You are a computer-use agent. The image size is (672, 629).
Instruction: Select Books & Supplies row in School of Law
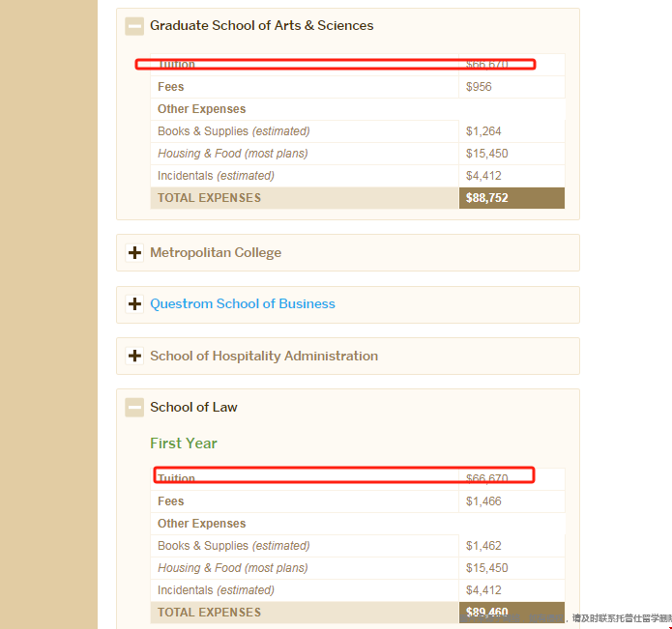pyautogui.click(x=358, y=546)
